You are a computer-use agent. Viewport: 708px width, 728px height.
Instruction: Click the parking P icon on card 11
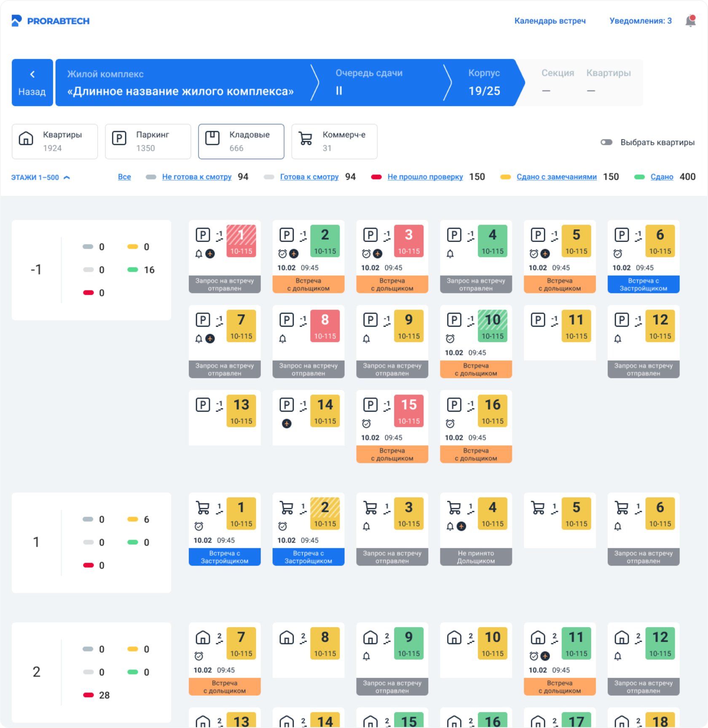(538, 320)
